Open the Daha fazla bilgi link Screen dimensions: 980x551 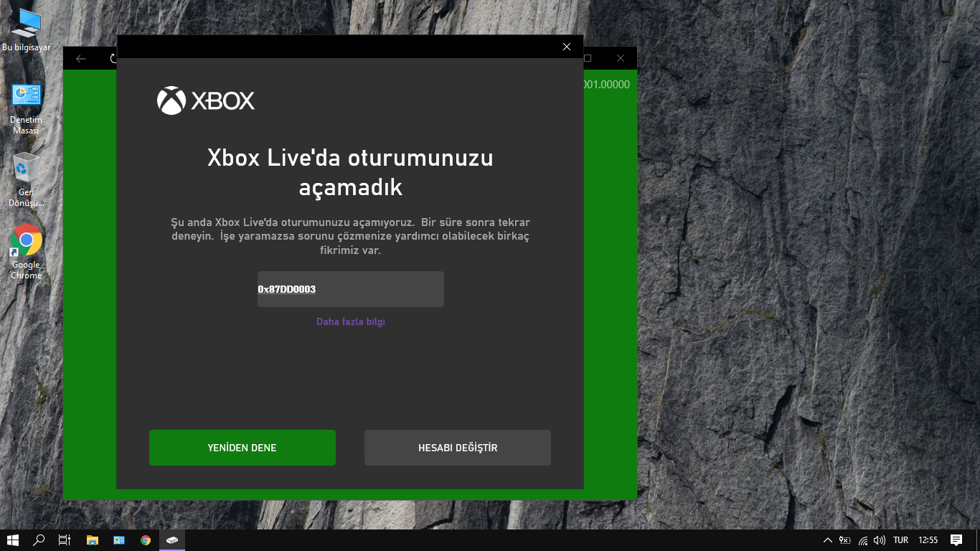[351, 321]
